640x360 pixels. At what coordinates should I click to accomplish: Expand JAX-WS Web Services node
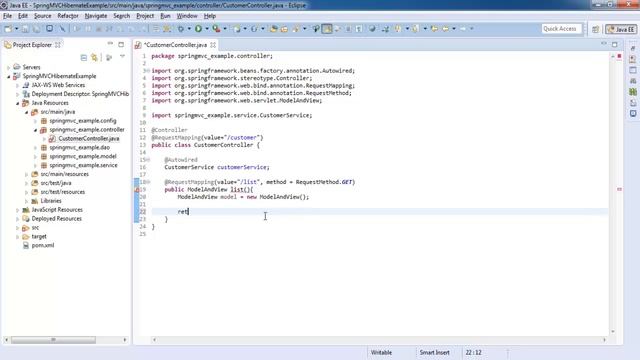pos(18,85)
